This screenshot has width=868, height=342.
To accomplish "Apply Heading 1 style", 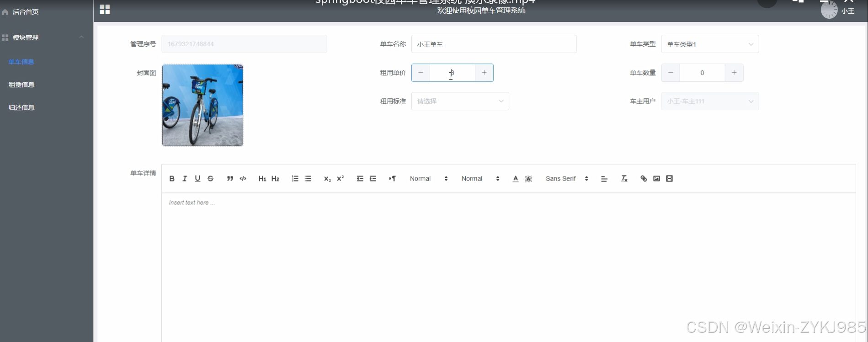I will (x=262, y=179).
